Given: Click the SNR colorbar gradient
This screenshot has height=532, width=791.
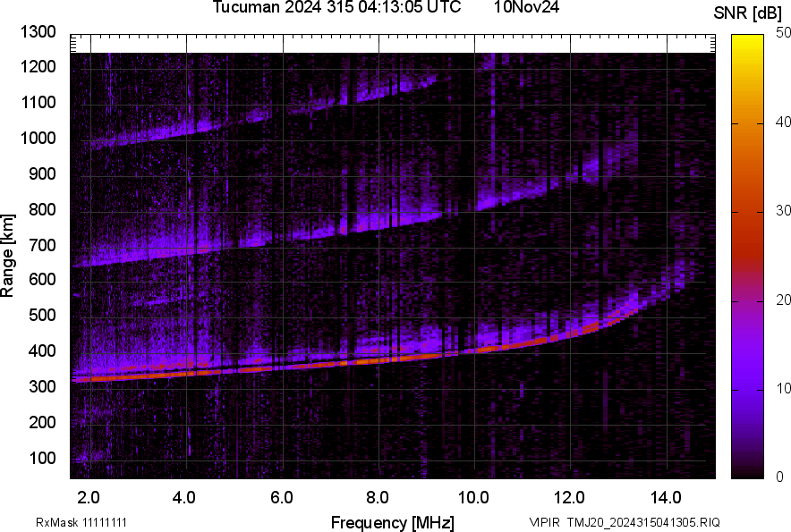Looking at the screenshot, I should click(x=748, y=257).
